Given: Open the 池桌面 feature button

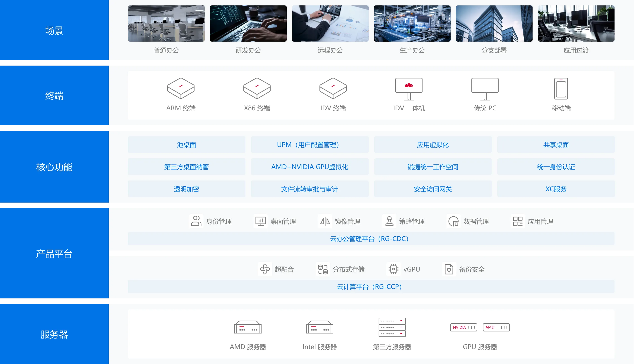Looking at the screenshot, I should point(186,145).
